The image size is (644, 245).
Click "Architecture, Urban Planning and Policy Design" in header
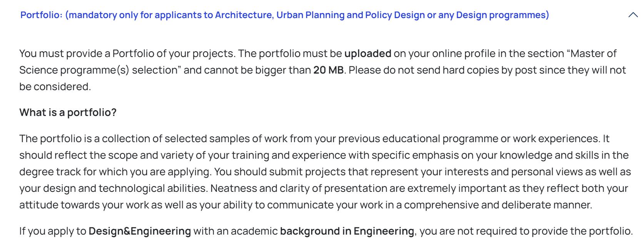[x=320, y=15]
